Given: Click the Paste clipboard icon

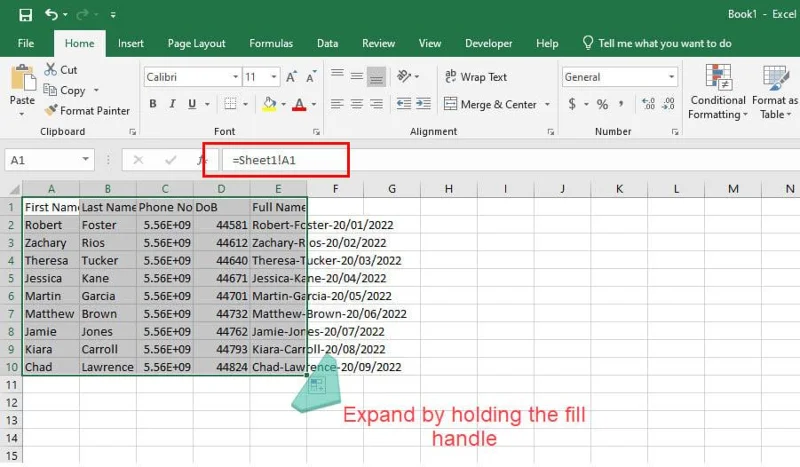Looking at the screenshot, I should (x=23, y=78).
